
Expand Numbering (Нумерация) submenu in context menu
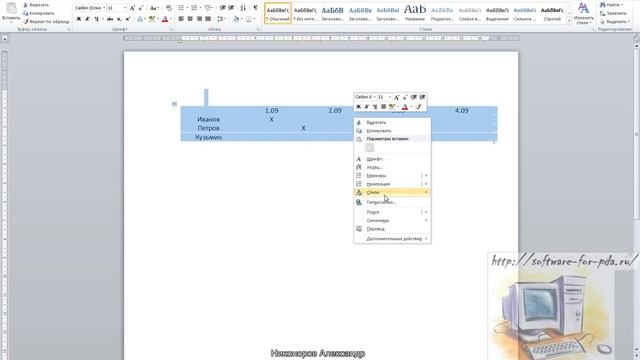tap(392, 184)
